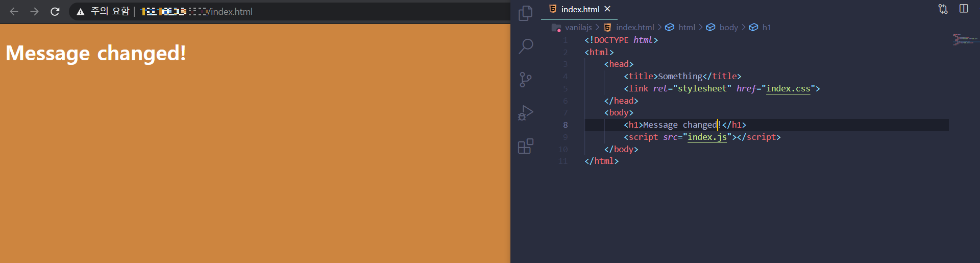Close the index.html editor tab

pyautogui.click(x=607, y=9)
